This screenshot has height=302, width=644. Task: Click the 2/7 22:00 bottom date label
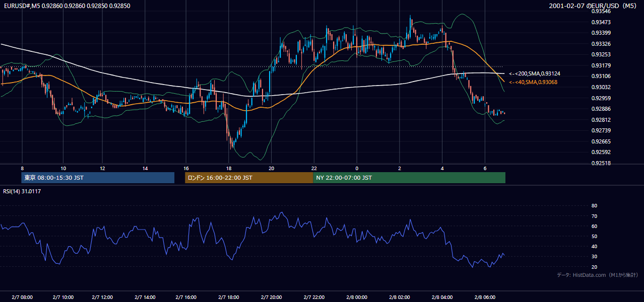314,297
